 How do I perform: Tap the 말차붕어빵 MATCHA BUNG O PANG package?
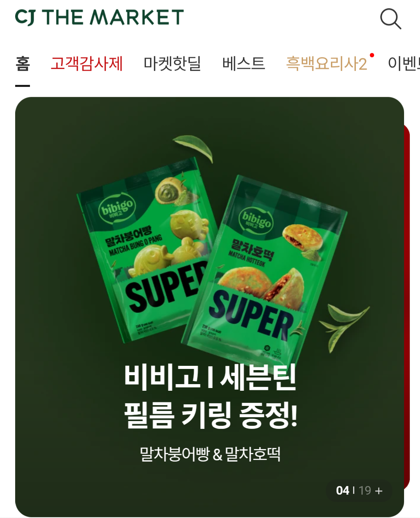click(x=146, y=249)
